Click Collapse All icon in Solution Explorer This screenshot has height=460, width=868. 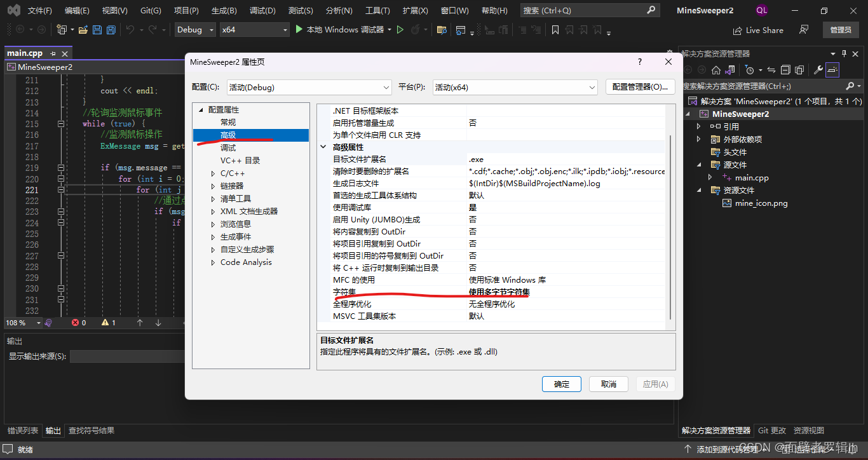[x=785, y=70]
